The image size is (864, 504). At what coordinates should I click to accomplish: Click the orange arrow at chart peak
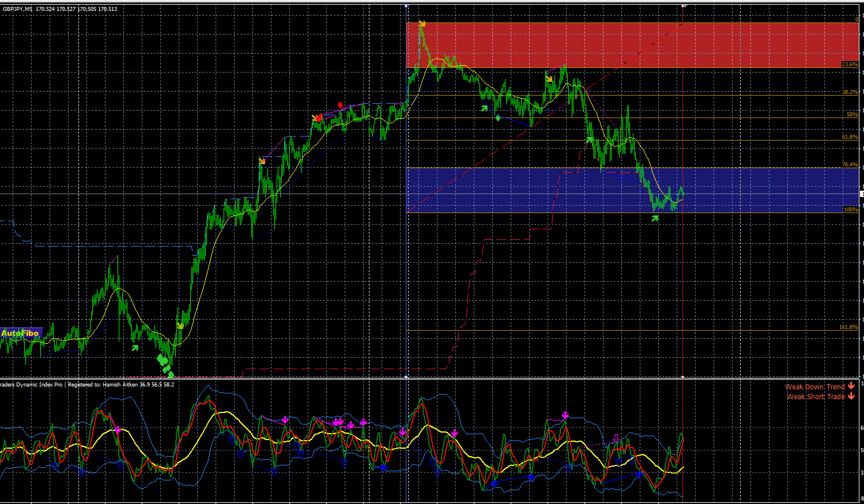pyautogui.click(x=422, y=24)
